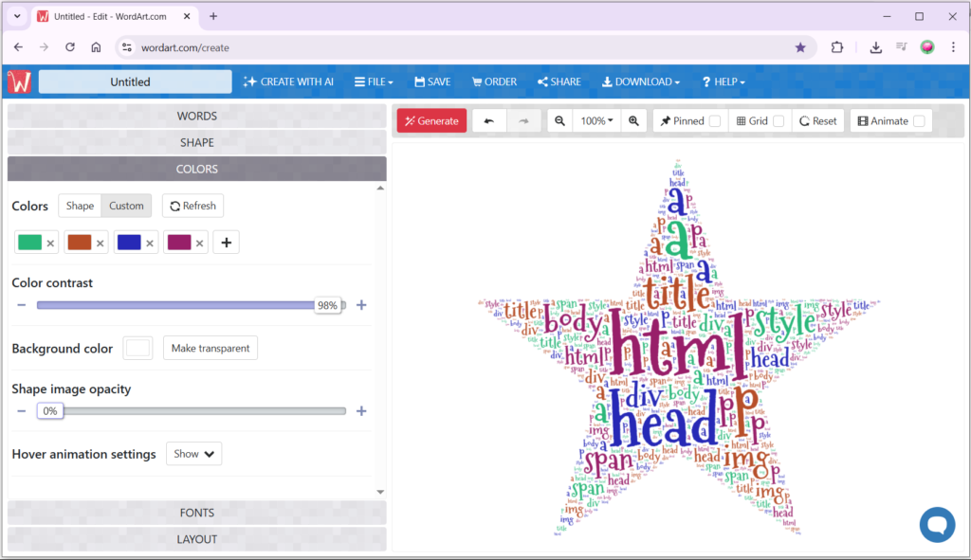Image resolution: width=971 pixels, height=560 pixels.
Task: Open the FILE menu
Action: (374, 81)
